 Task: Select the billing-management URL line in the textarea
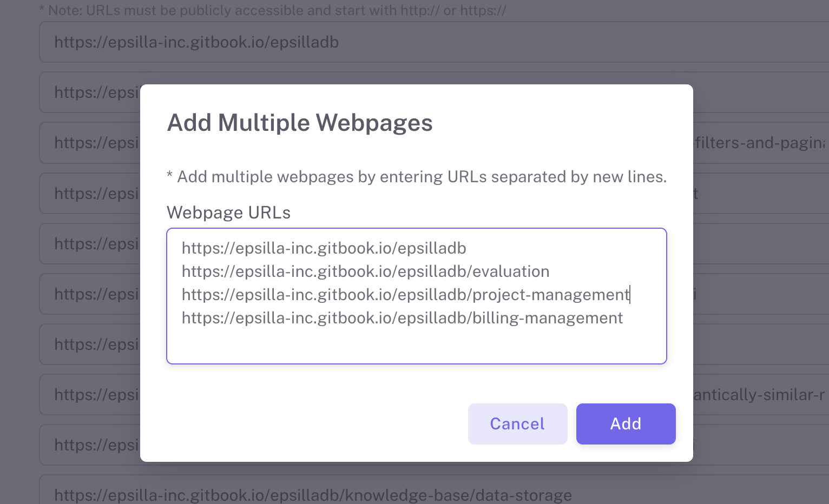coord(402,318)
